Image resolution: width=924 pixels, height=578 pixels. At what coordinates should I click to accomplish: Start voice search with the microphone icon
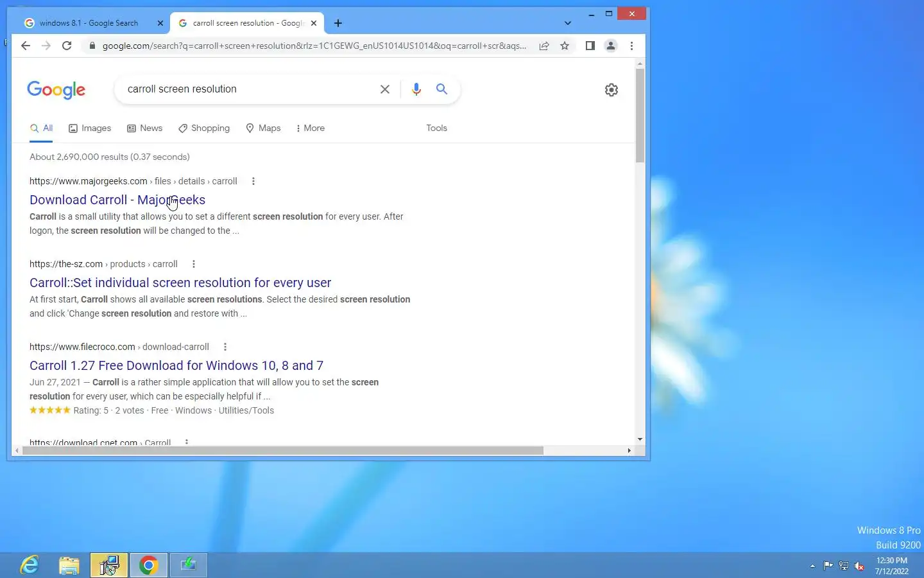416,89
